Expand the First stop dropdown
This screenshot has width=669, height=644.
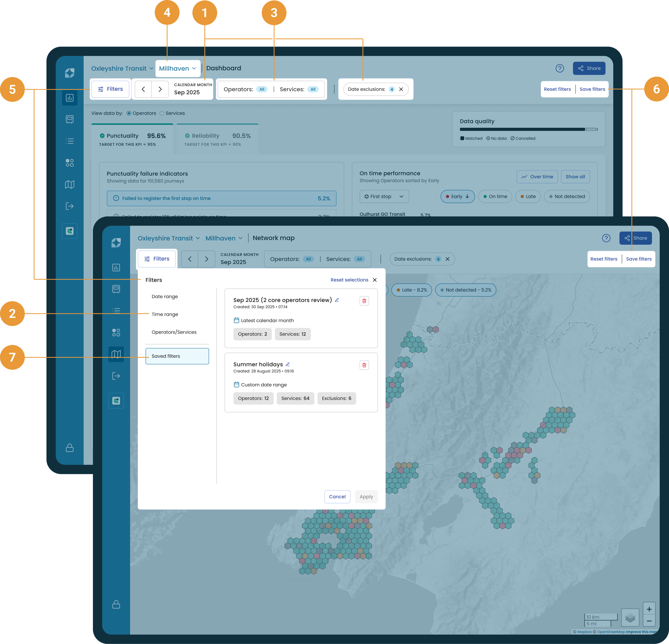(384, 197)
